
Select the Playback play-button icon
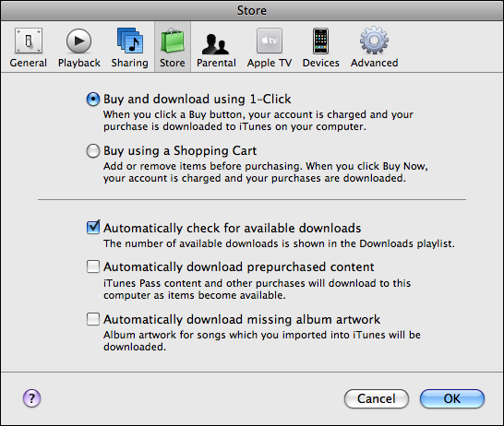(x=79, y=41)
